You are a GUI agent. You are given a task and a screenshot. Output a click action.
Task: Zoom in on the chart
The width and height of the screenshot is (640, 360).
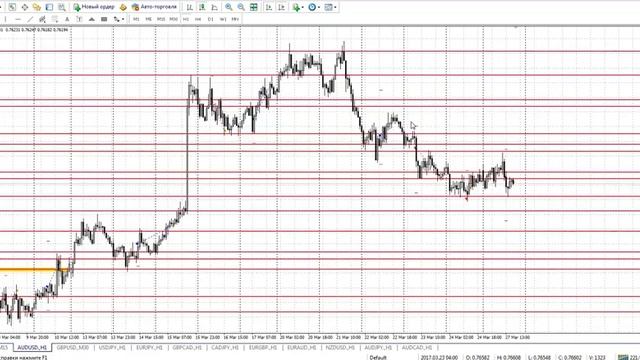pyautogui.click(x=229, y=7)
